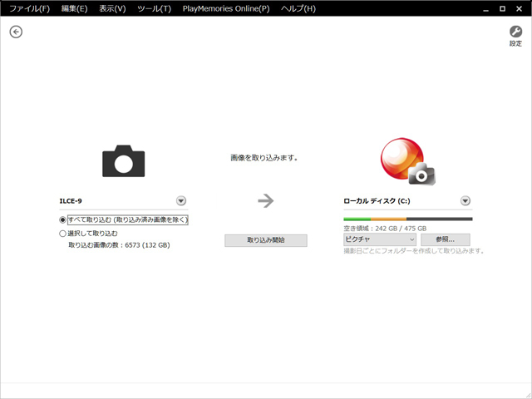Image resolution: width=532 pixels, height=399 pixels.
Task: Open the ツール(T) menu
Action: [154, 8]
